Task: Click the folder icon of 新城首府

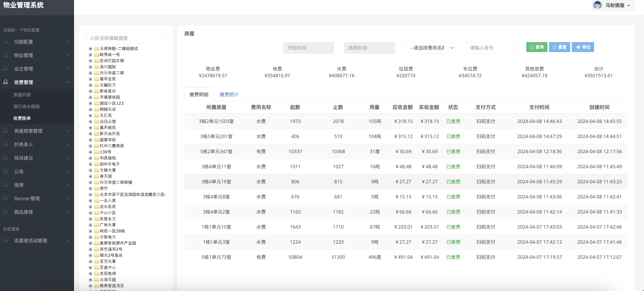Action: pos(97,91)
